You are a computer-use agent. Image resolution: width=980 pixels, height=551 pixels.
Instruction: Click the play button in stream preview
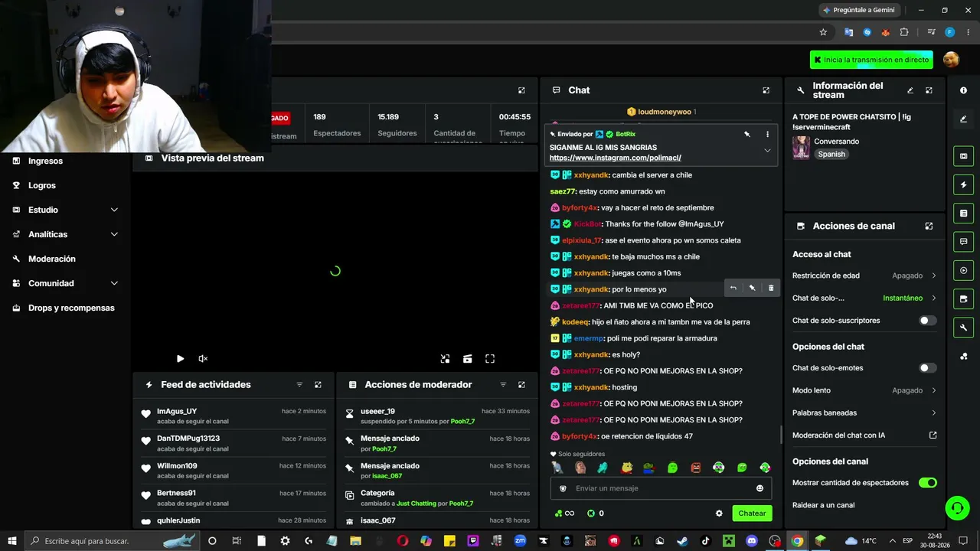tap(180, 358)
